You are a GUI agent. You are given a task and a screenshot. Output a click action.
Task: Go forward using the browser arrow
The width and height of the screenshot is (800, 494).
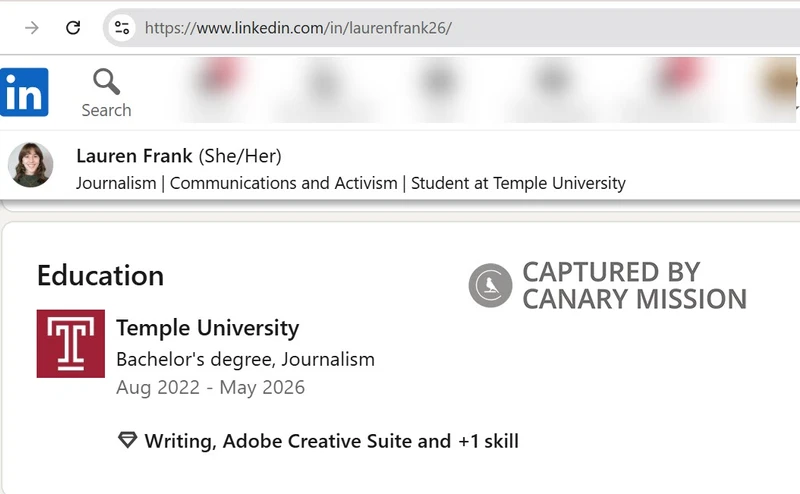pos(32,27)
